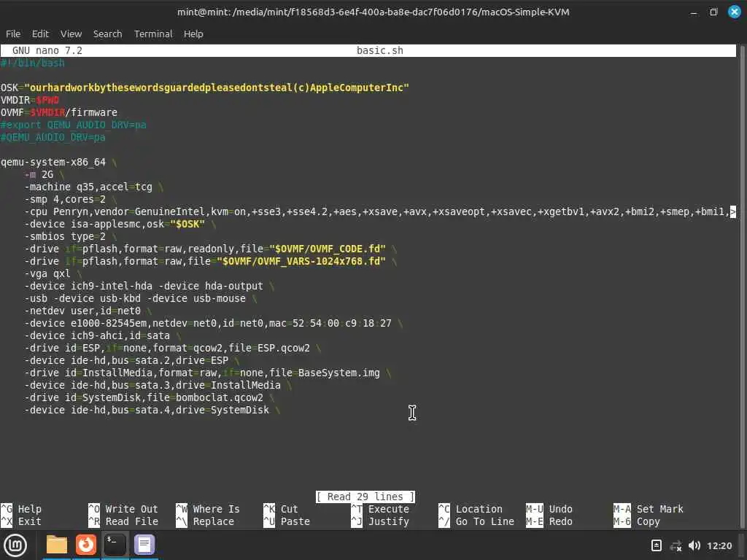Click the 12:20 clock in the panel

[x=719, y=545]
